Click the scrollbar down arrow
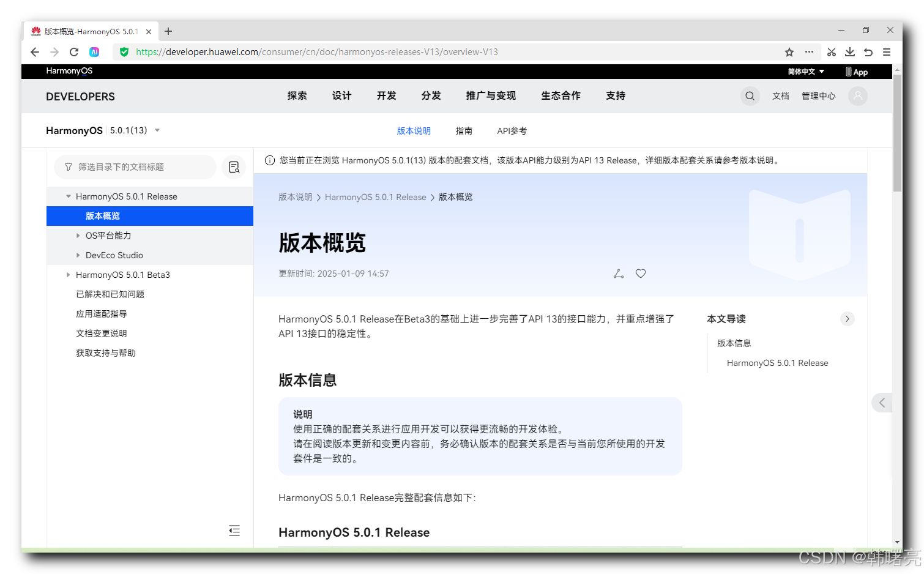Viewport: 924px width, 574px height. tap(898, 542)
